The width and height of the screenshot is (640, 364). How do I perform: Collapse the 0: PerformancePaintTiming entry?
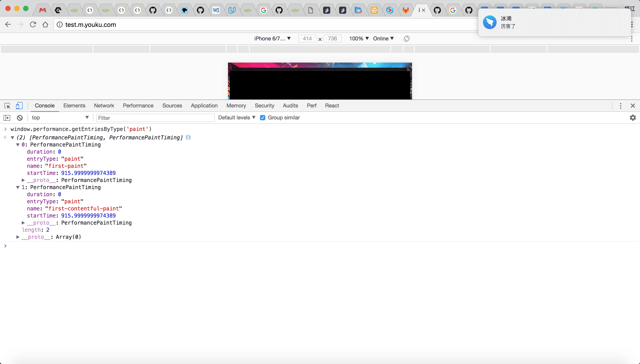(18, 145)
